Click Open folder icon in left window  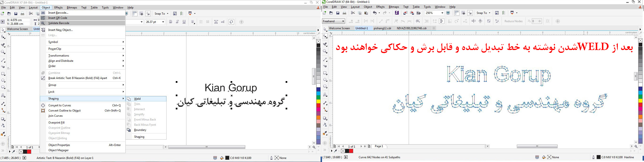pos(9,14)
